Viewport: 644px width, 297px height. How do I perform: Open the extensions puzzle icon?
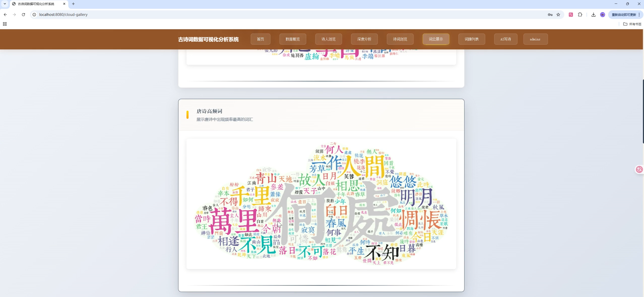pos(580,15)
